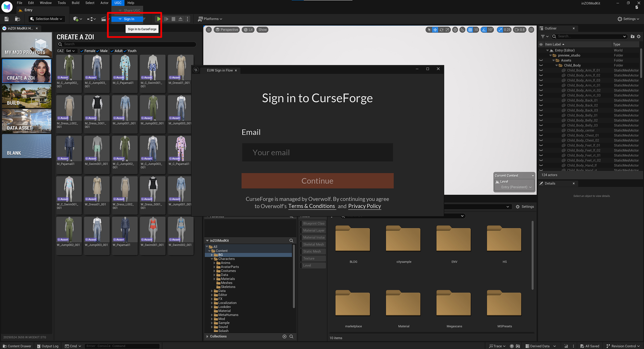Open grid snap value 10 dropdown

[x=476, y=30]
